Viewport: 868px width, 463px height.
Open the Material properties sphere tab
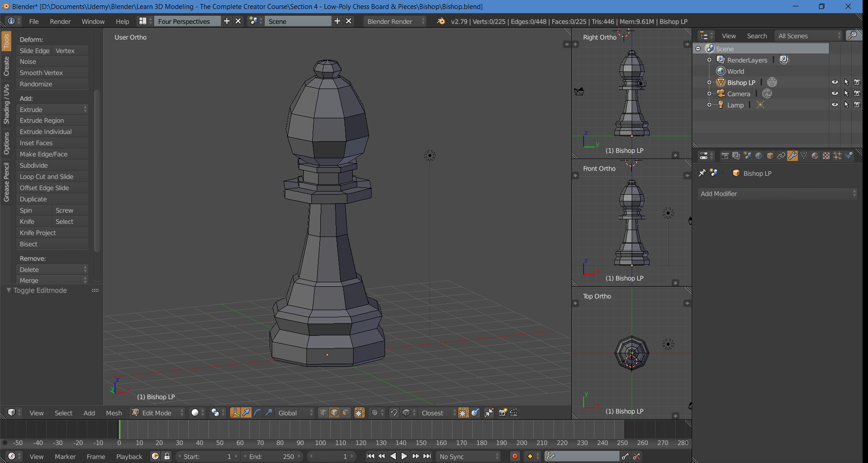click(815, 156)
